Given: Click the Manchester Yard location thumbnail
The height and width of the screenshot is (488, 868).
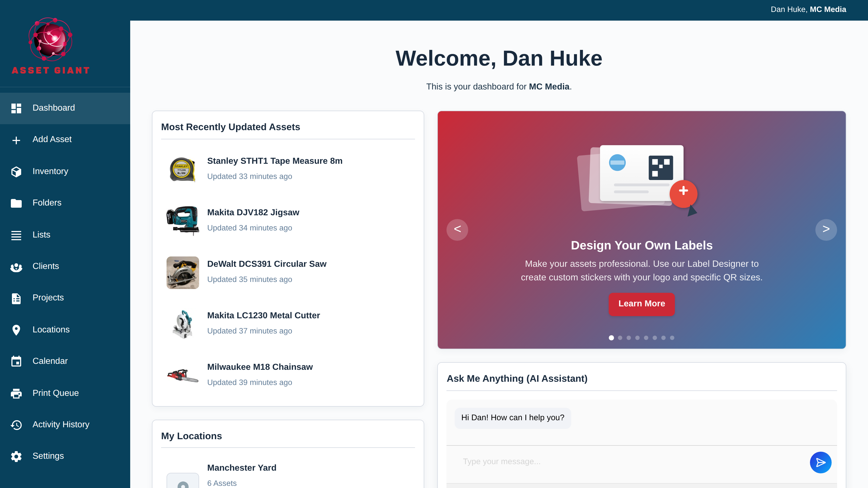Looking at the screenshot, I should tap(183, 481).
